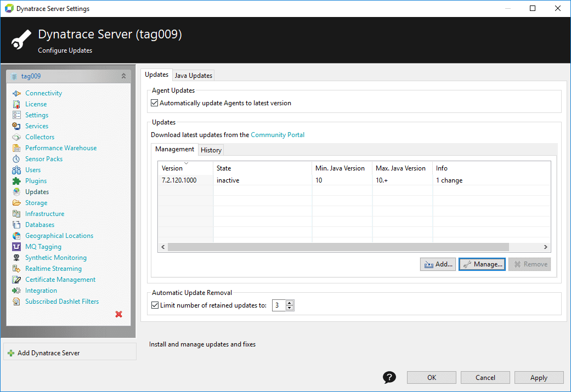Click the green Plugins puzzle icon

(x=16, y=181)
